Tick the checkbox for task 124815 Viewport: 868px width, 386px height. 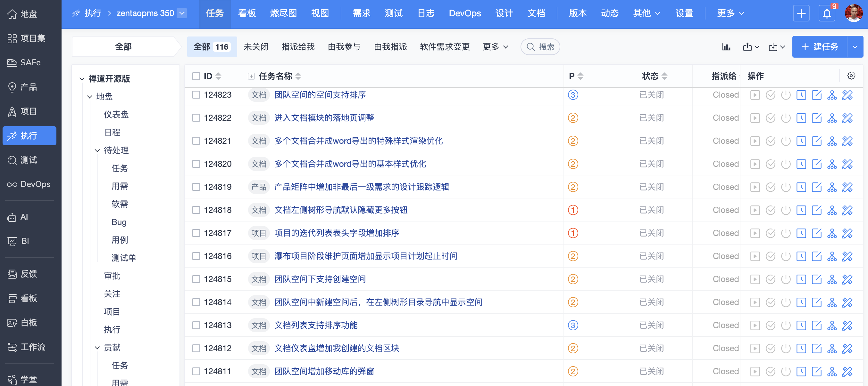point(196,279)
